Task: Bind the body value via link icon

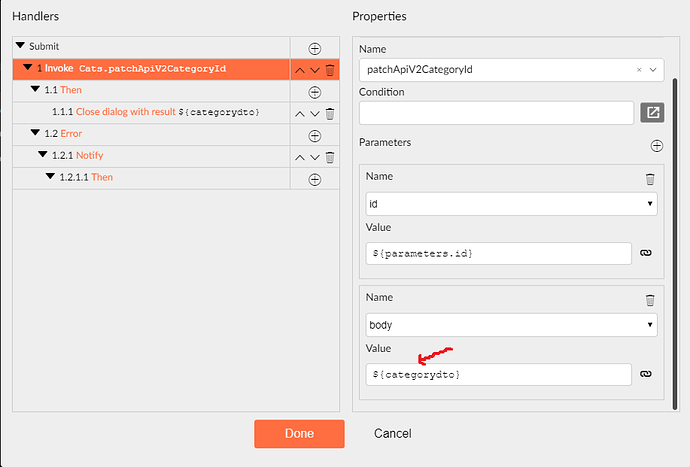Action: tap(646, 374)
